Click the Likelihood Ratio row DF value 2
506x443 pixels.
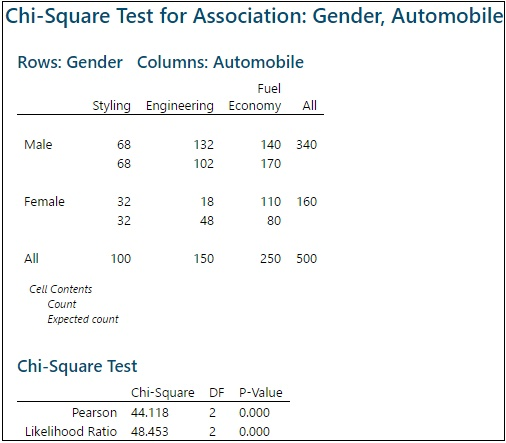212,432
